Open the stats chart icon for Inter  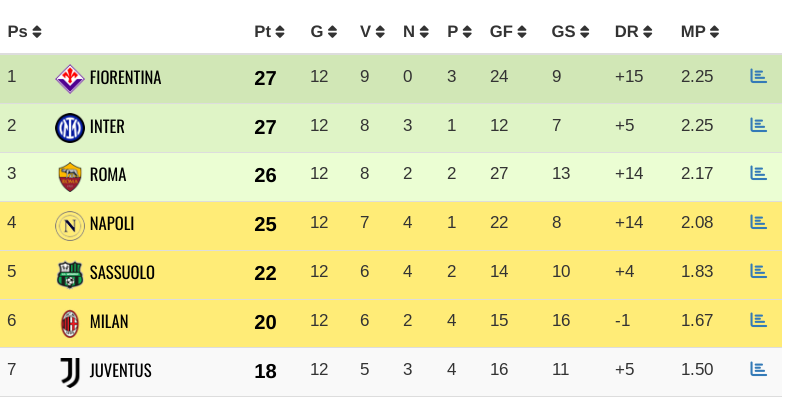coord(758,125)
